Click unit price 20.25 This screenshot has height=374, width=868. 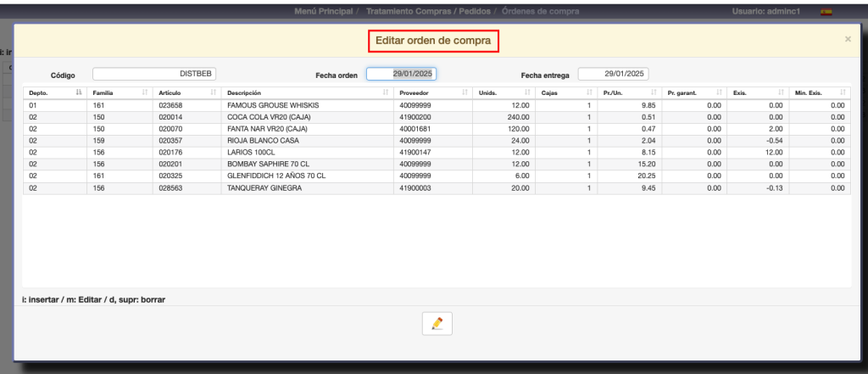(647, 176)
